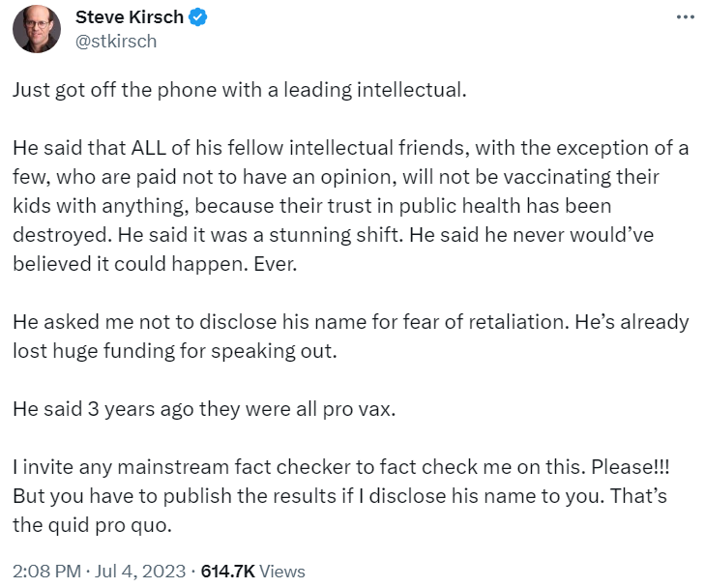Click the "2:08 PM" timestamp
The width and height of the screenshot is (705, 588).
[46, 571]
